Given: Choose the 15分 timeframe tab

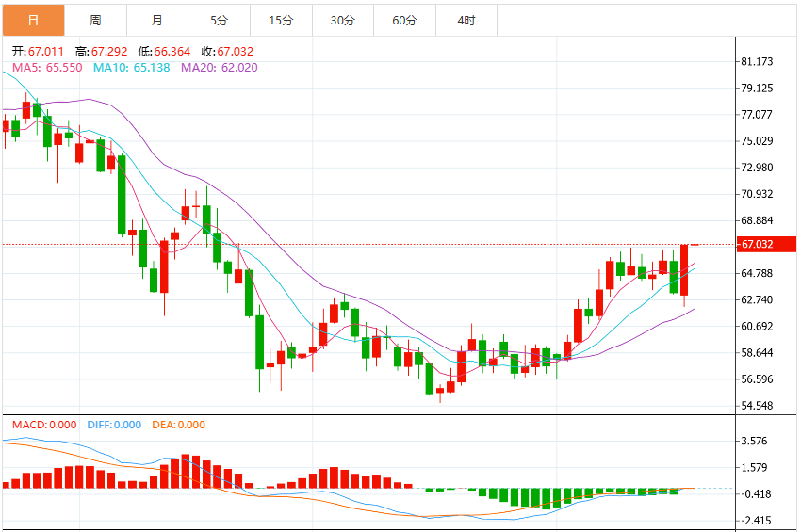Looking at the screenshot, I should point(281,21).
